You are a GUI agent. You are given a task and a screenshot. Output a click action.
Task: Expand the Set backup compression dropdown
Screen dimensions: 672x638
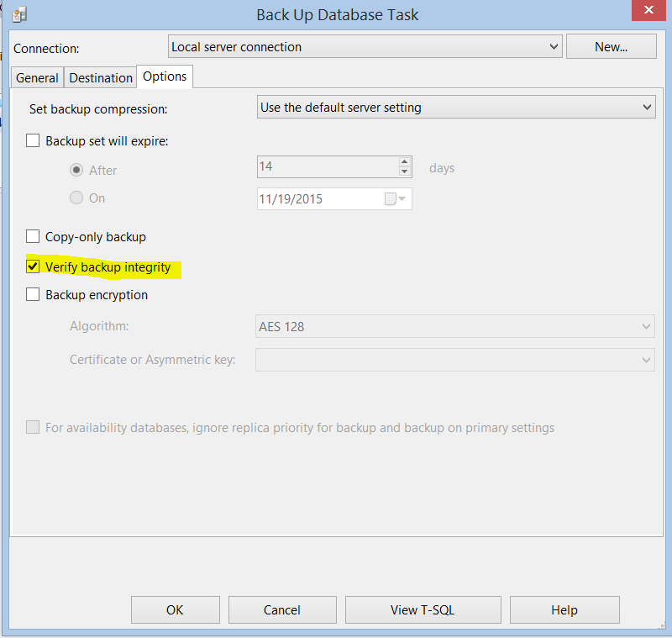tap(646, 108)
